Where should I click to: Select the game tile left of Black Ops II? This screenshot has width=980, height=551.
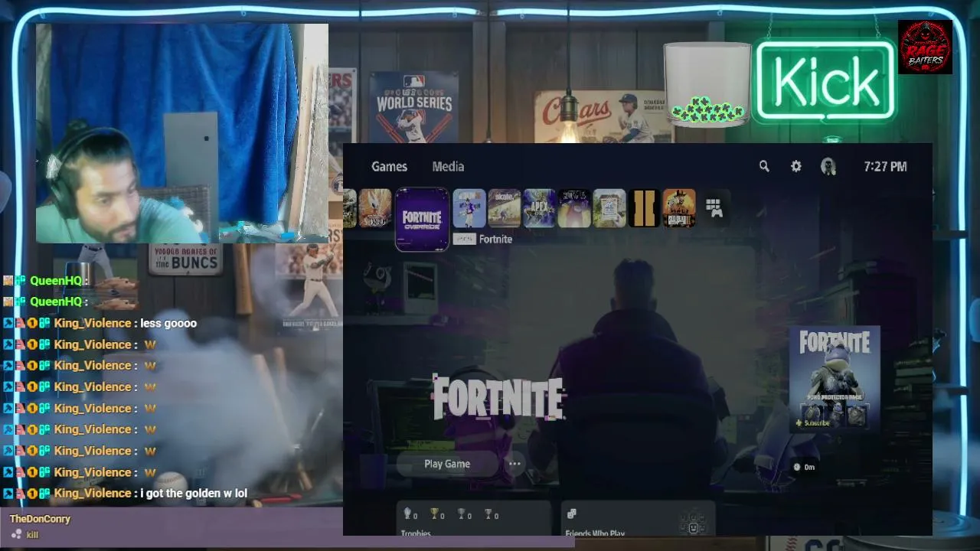(609, 208)
